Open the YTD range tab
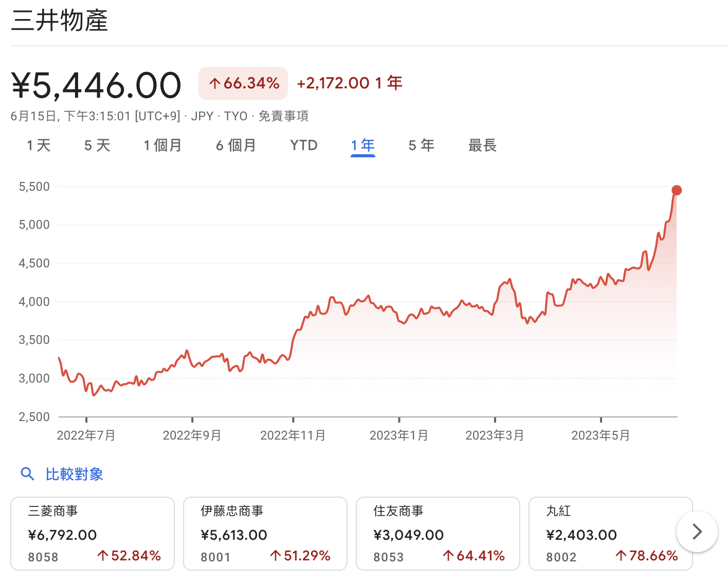This screenshot has width=728, height=583. (x=304, y=145)
